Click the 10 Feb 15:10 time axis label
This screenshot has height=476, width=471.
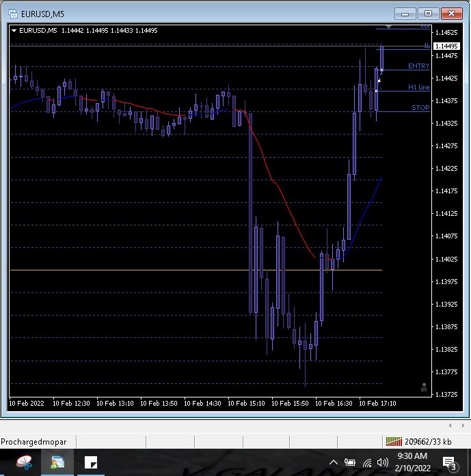pos(246,404)
